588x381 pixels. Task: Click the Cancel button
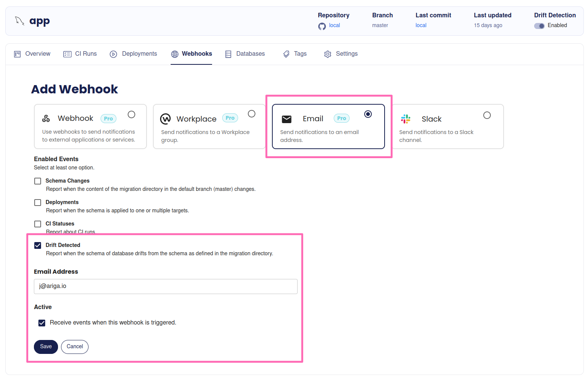coord(74,346)
